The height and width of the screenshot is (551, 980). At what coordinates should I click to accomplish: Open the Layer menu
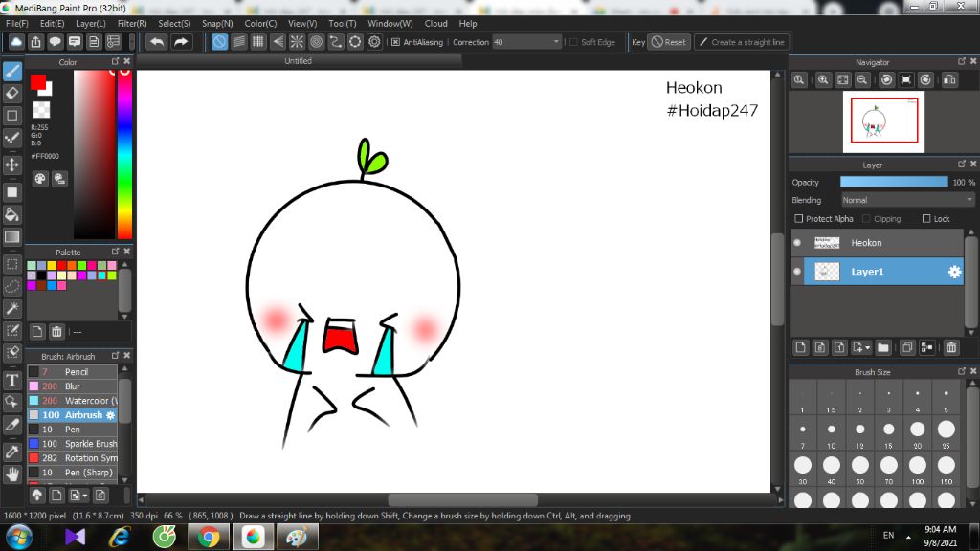(91, 23)
